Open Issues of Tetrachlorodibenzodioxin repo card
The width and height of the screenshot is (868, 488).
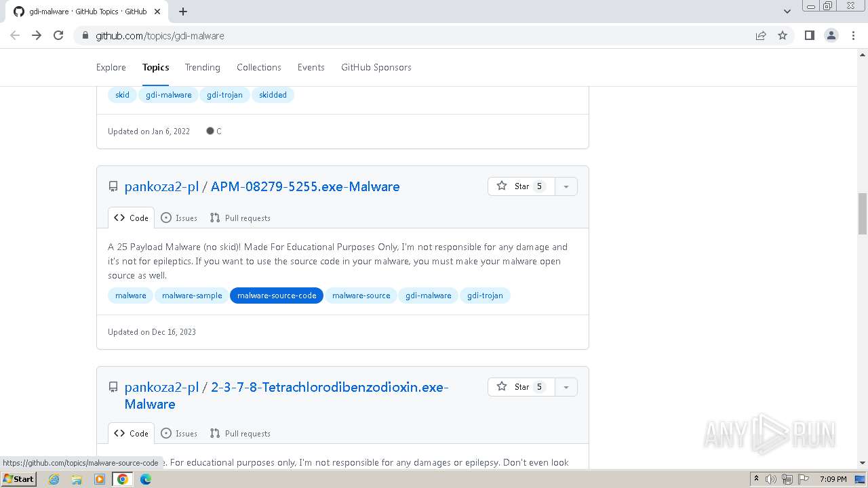pos(179,433)
